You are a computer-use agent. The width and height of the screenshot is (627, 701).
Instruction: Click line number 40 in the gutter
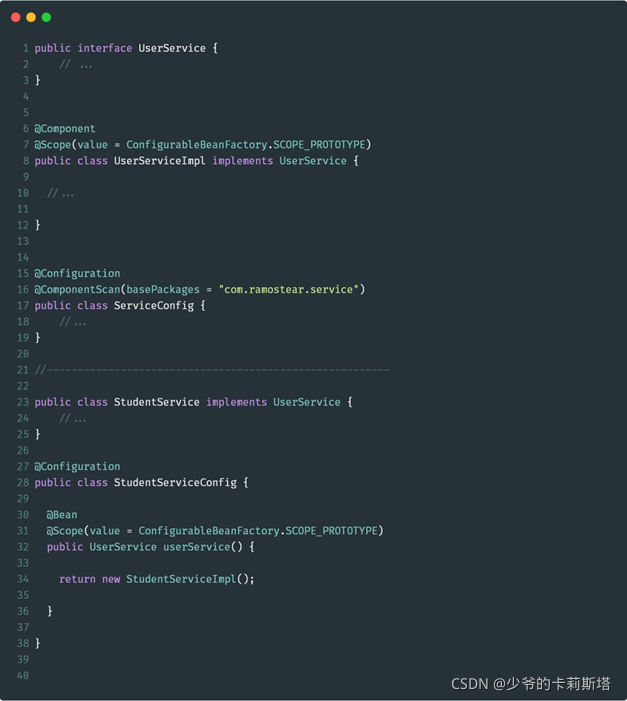(23, 676)
